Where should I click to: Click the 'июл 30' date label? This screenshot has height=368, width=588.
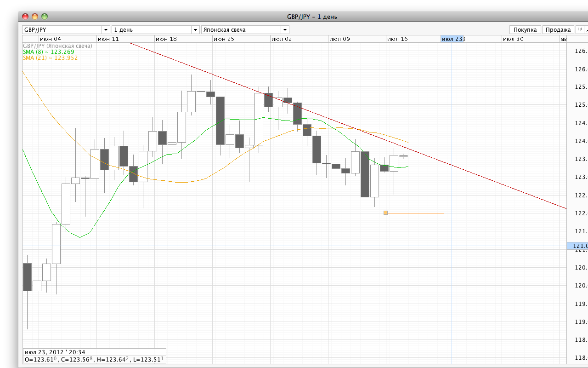click(x=513, y=39)
